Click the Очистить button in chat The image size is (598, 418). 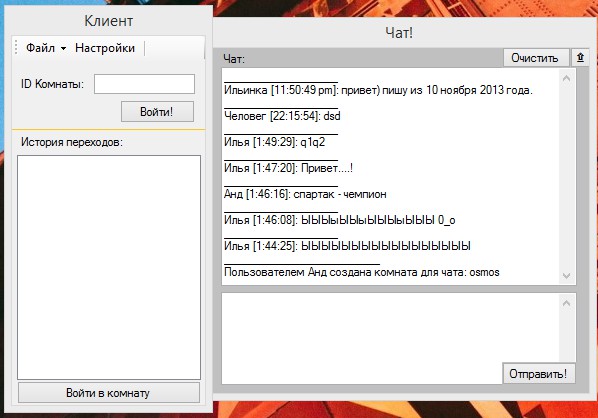535,58
